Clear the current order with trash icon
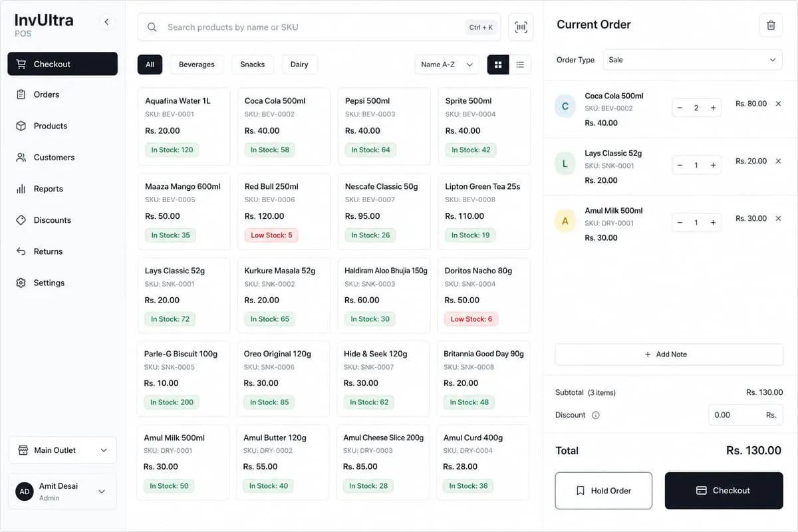798x532 pixels. (771, 25)
